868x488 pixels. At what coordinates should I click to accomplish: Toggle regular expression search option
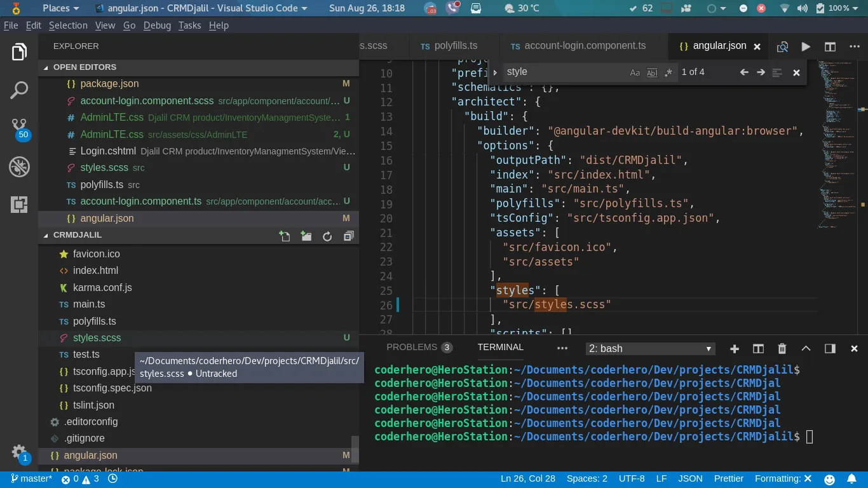pyautogui.click(x=668, y=72)
